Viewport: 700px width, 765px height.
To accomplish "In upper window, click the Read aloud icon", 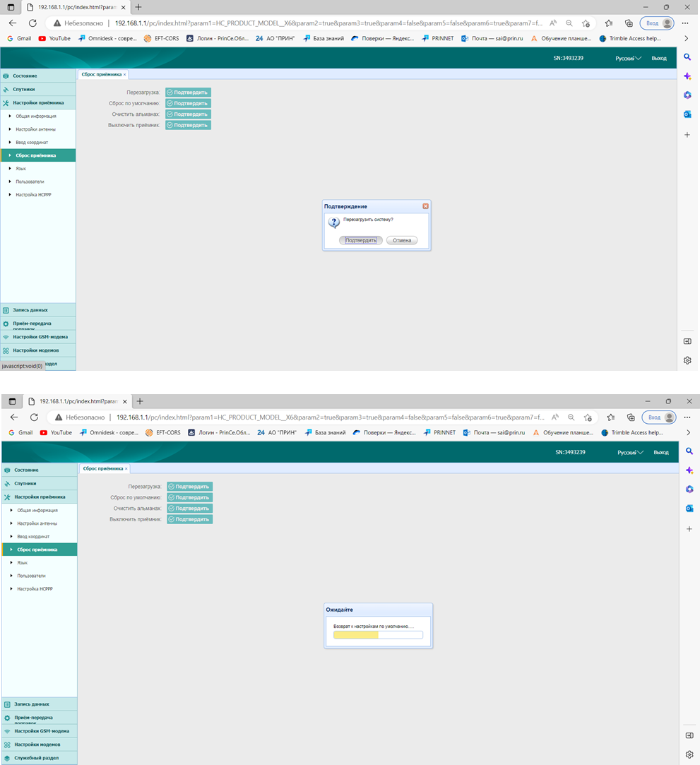I will (x=552, y=23).
